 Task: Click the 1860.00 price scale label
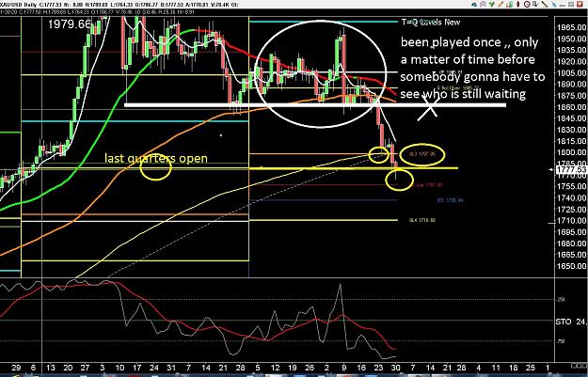[x=571, y=107]
